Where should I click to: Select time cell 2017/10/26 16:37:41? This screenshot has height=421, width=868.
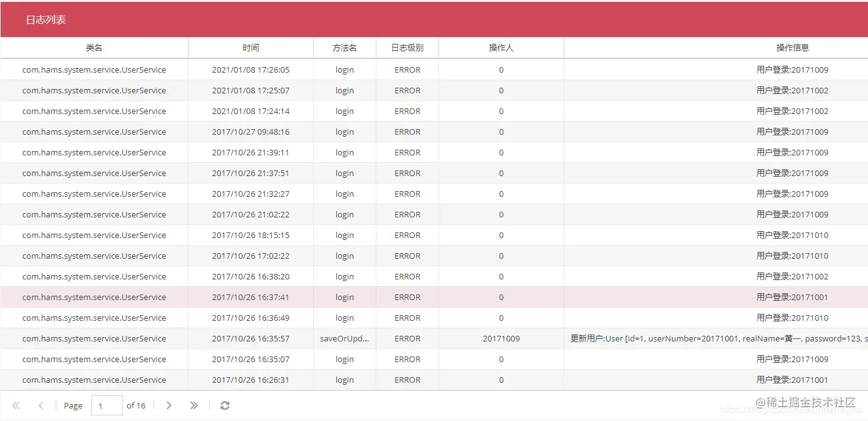(251, 297)
